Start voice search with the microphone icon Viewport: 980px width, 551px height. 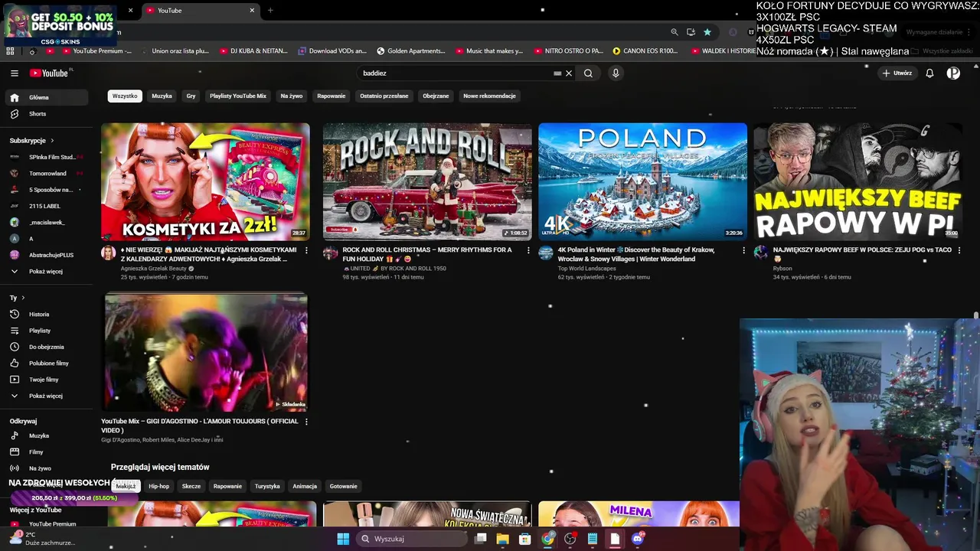[x=616, y=73]
